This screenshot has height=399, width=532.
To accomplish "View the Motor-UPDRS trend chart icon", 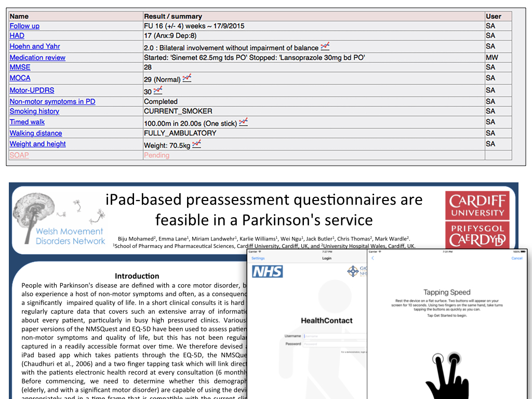I will pyautogui.click(x=158, y=90).
